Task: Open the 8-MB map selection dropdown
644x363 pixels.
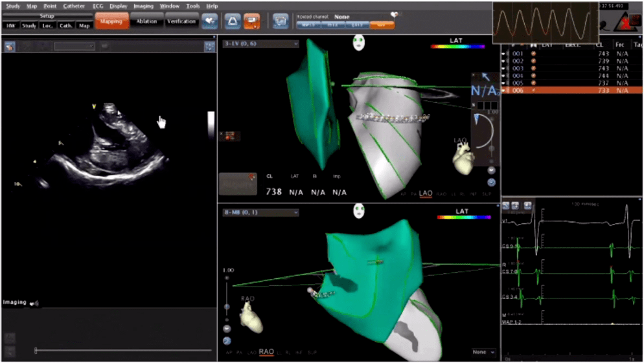Action: click(260, 212)
